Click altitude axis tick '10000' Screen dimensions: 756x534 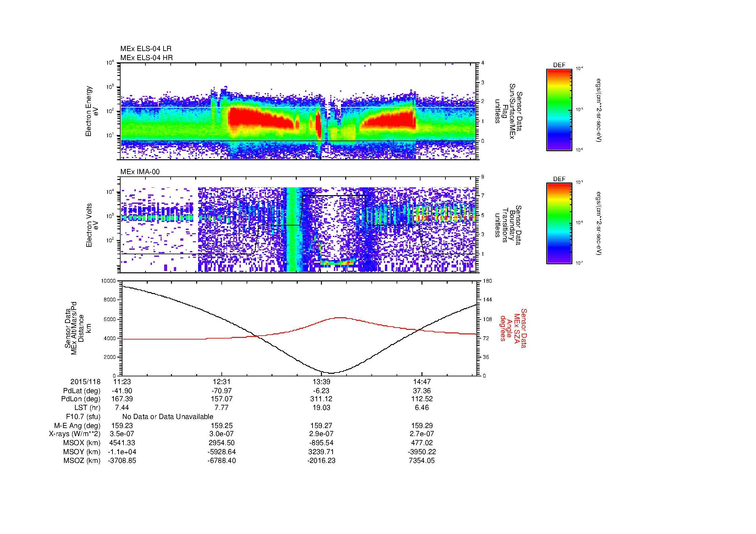pyautogui.click(x=109, y=281)
